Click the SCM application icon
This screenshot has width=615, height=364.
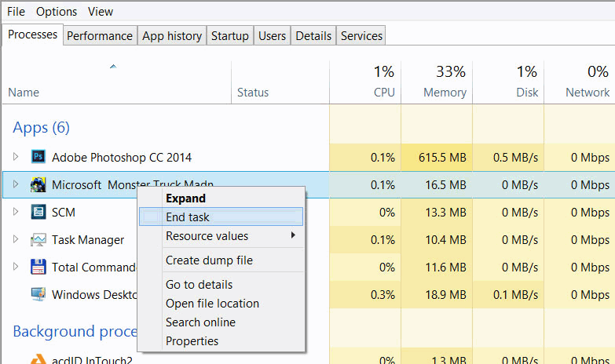pos(38,212)
